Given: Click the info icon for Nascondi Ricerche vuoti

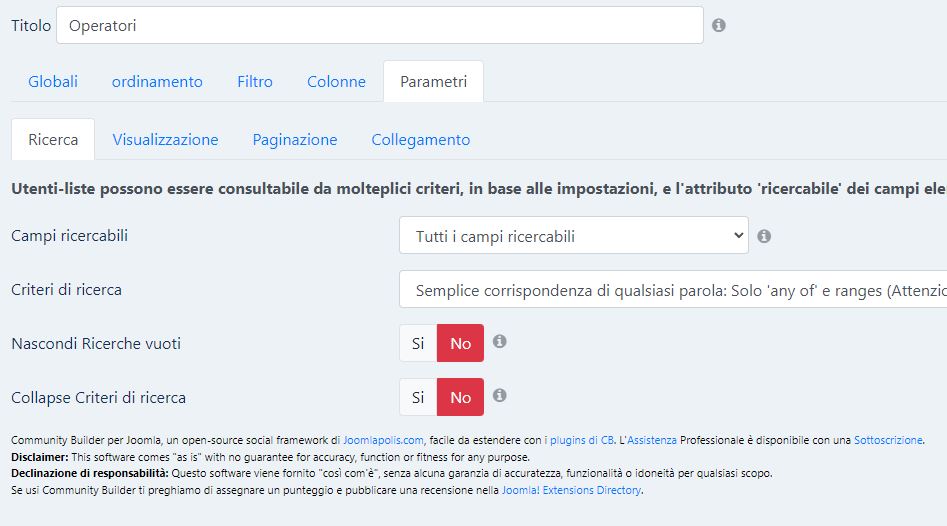Looking at the screenshot, I should (499, 341).
